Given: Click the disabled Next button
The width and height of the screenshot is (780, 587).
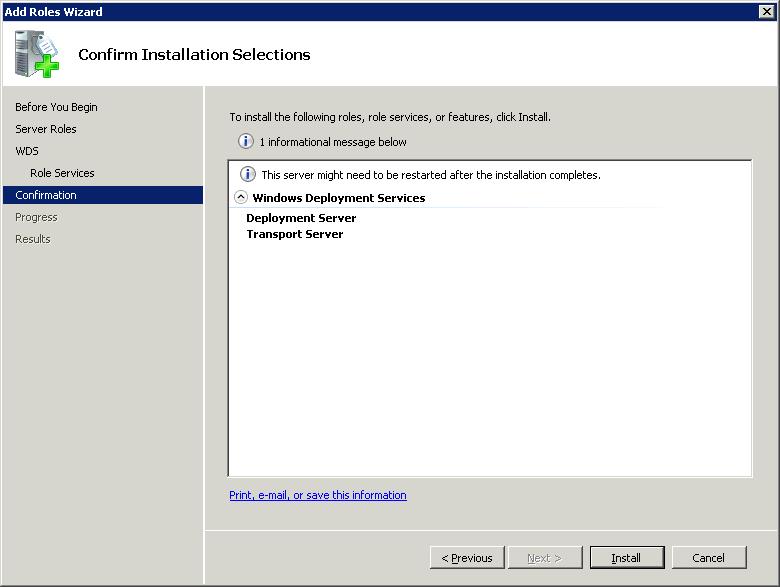Looking at the screenshot, I should click(545, 558).
